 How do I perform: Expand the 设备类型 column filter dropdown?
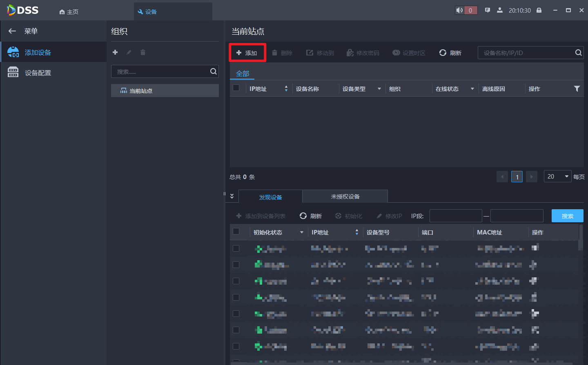(379, 88)
